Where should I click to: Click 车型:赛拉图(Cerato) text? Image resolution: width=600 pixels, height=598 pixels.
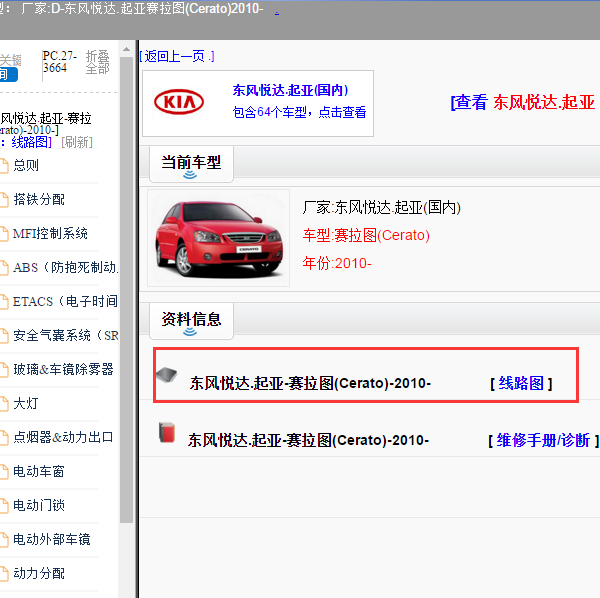pyautogui.click(x=366, y=235)
